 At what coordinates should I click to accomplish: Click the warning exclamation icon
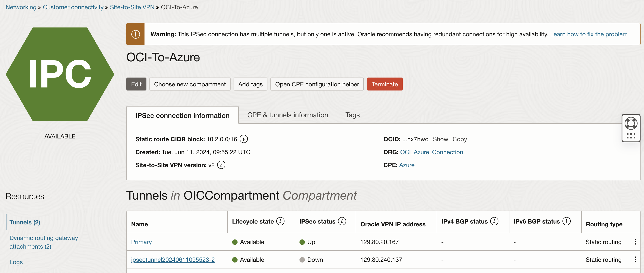135,34
